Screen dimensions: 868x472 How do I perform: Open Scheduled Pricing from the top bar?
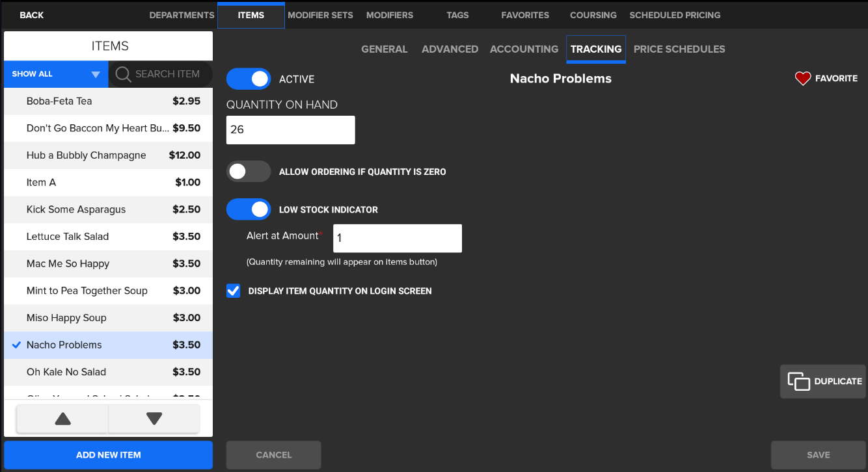point(675,14)
